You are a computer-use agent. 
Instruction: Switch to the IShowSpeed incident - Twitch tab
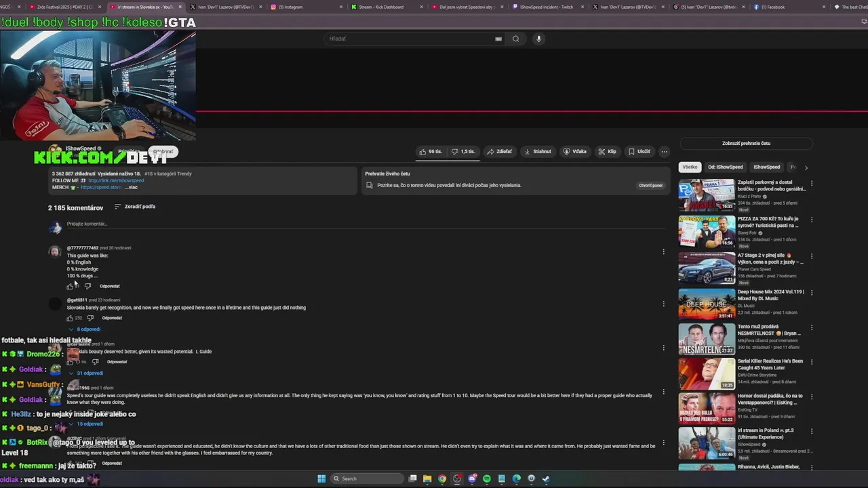tap(548, 7)
